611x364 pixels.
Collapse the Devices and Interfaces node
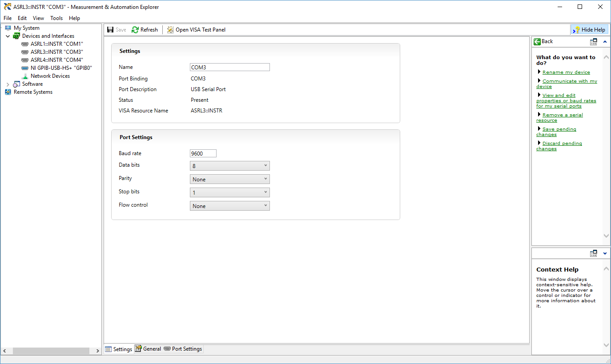(x=8, y=36)
